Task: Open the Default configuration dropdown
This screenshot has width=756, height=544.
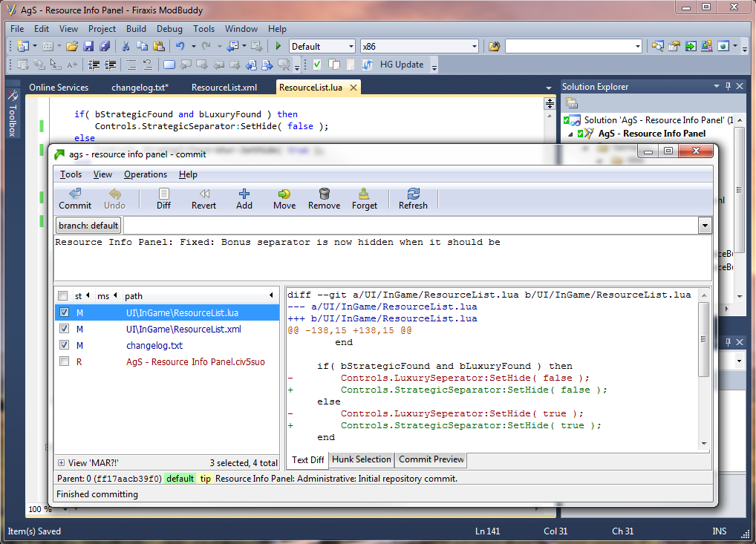Action: click(x=351, y=46)
